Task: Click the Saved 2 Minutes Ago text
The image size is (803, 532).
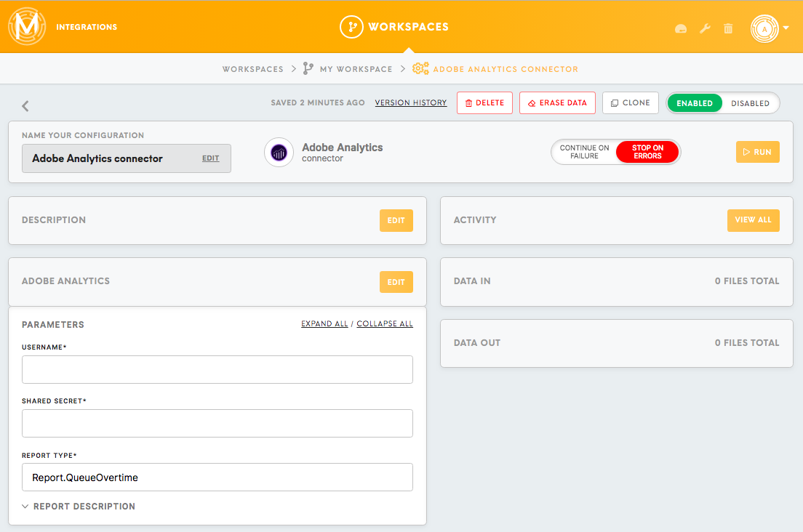Action: pyautogui.click(x=318, y=102)
